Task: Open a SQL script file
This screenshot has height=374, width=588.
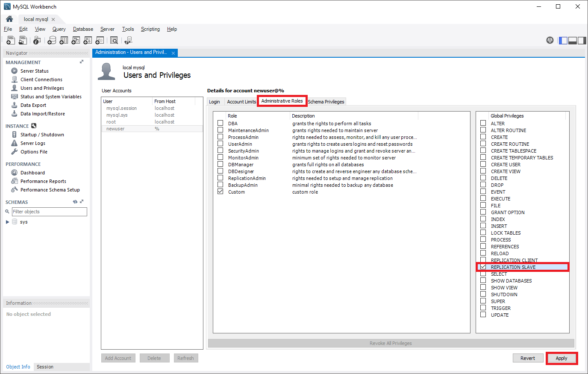Action: [x=22, y=40]
